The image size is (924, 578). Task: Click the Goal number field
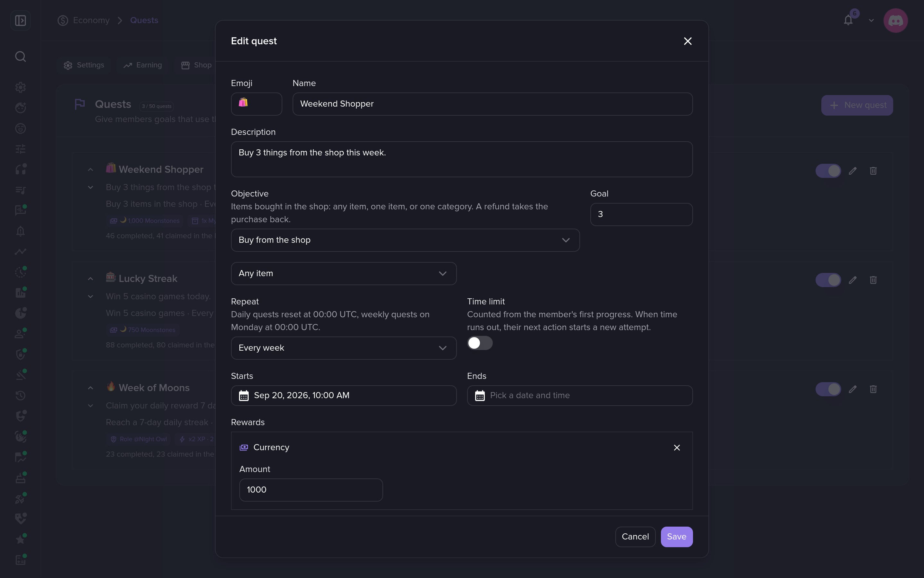coord(641,215)
